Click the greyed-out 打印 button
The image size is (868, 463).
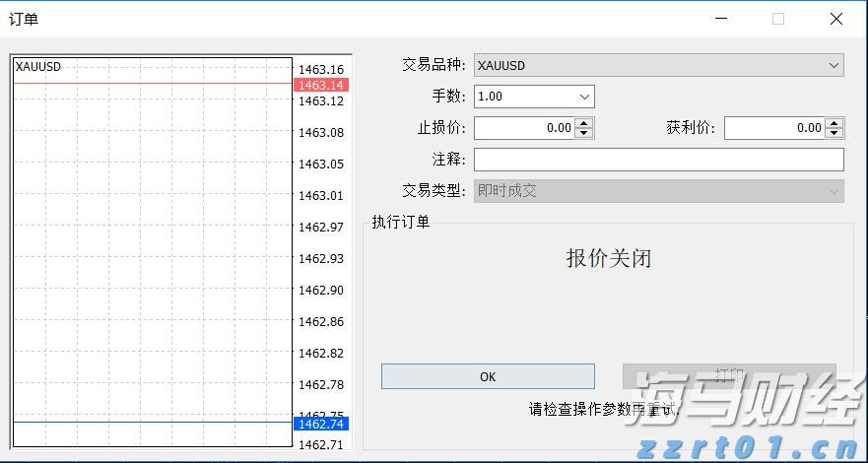(729, 376)
